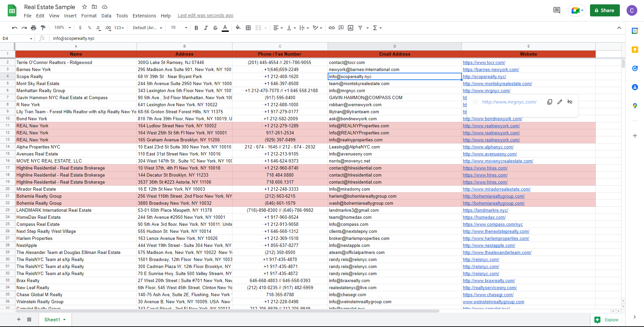Open the Insert menu
The width and height of the screenshot is (644, 327).
coord(70,16)
